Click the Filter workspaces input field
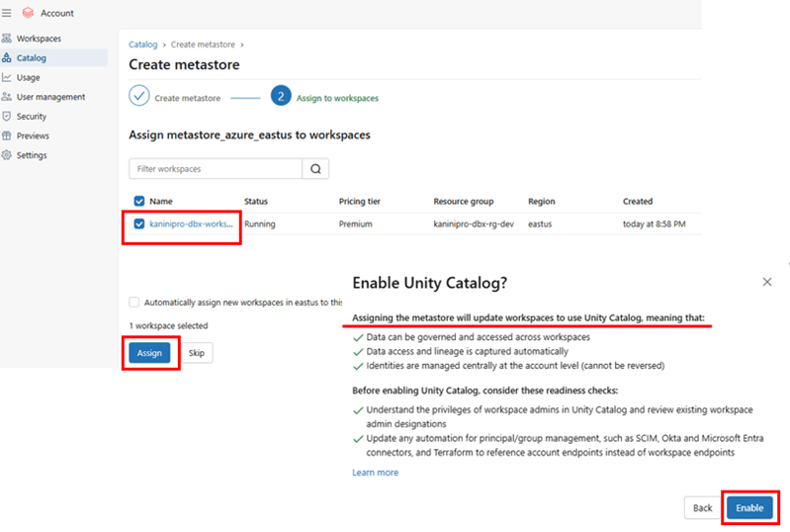The image size is (790, 532). 216,169
